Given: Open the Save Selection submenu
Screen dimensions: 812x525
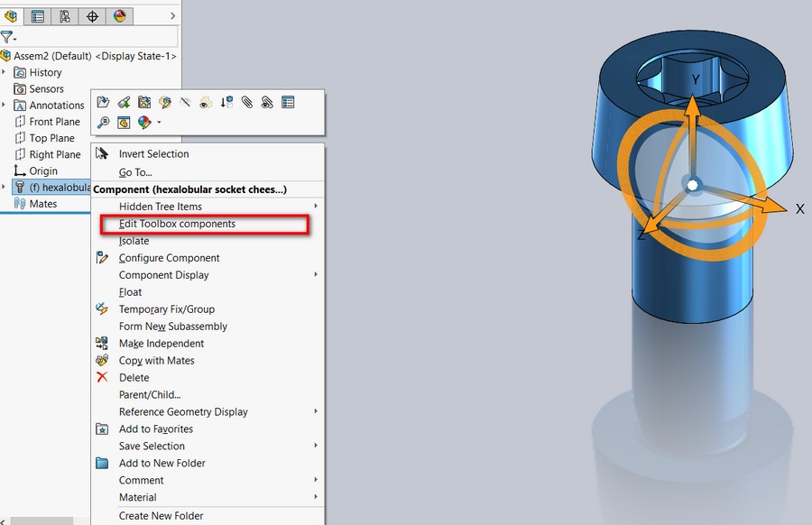Looking at the screenshot, I should [x=208, y=446].
